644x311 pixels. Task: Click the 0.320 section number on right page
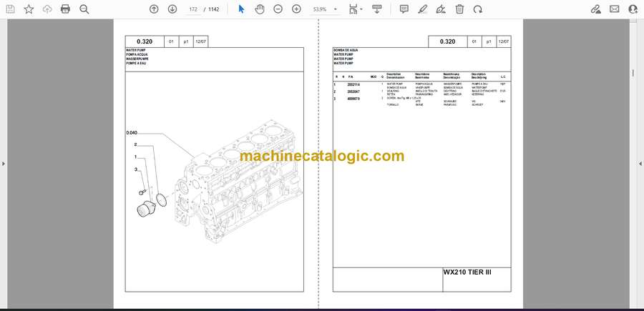[x=448, y=41]
